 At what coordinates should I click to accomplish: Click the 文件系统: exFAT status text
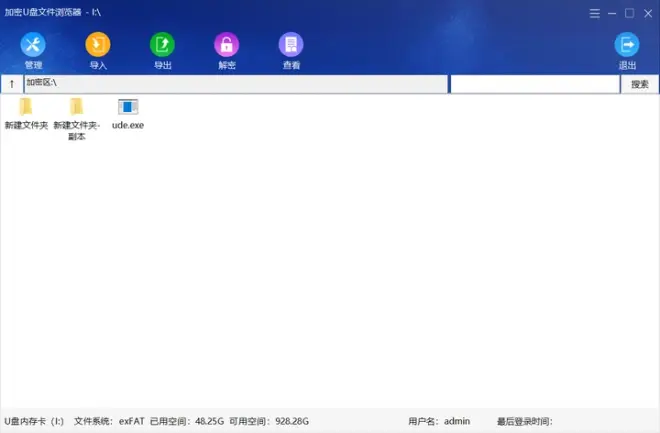(109, 422)
